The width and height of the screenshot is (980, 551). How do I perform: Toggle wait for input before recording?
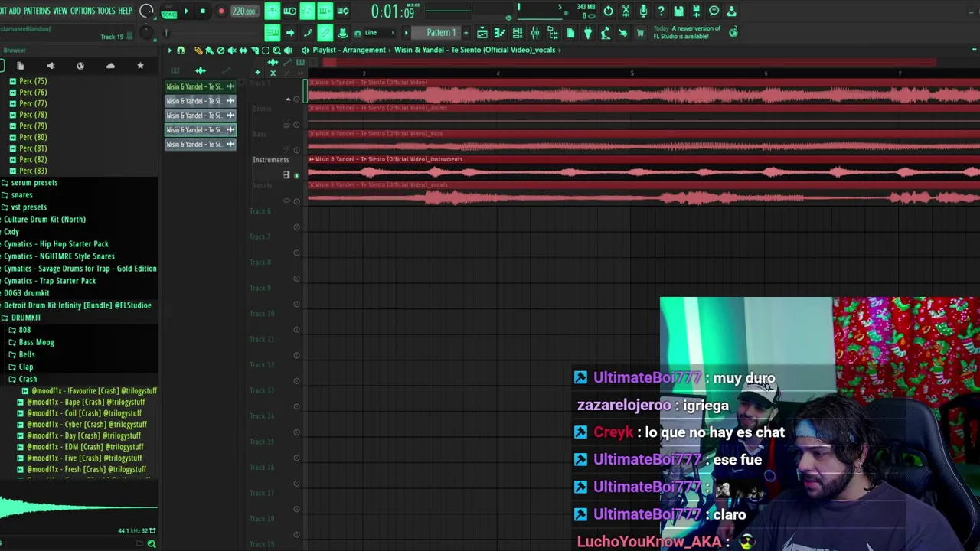point(289,11)
